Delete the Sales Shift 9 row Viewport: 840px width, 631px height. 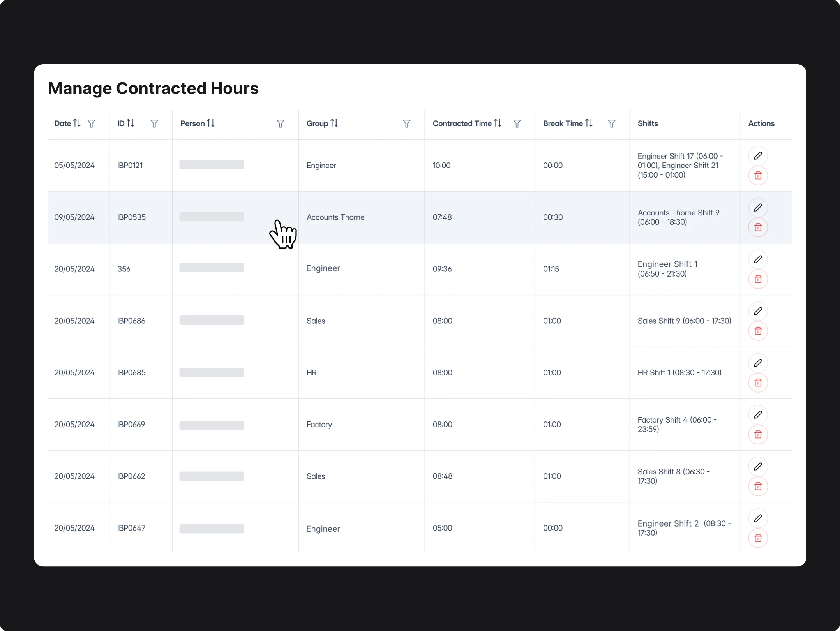(758, 330)
